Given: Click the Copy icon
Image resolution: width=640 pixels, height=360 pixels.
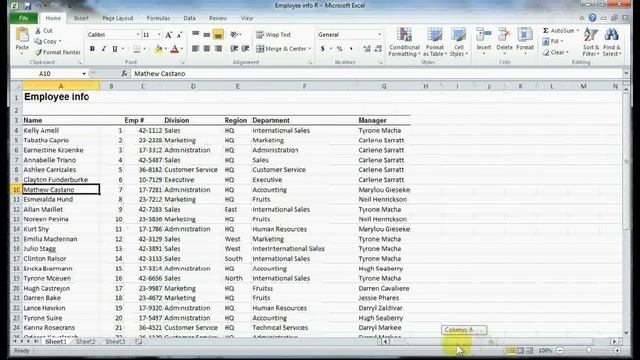Looking at the screenshot, I should pos(38,41).
